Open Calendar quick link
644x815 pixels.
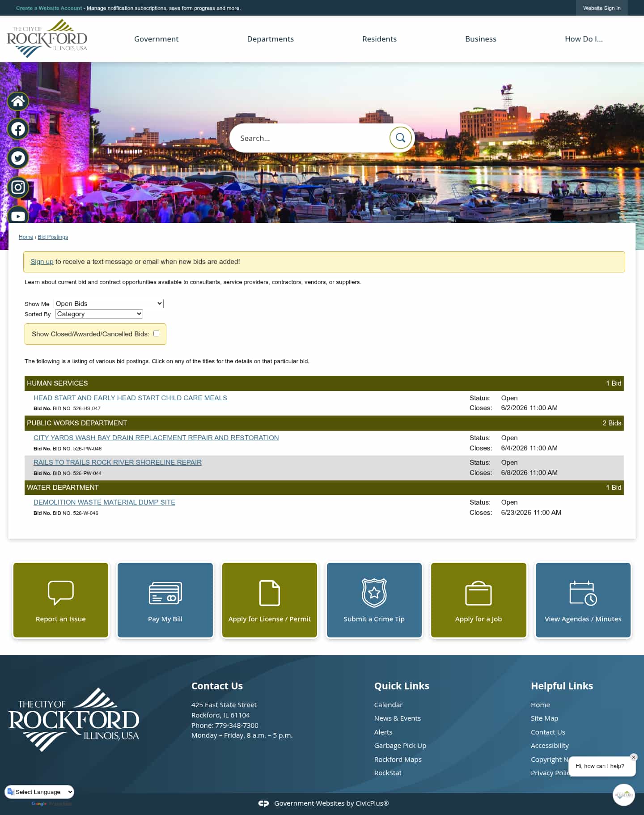click(x=388, y=705)
